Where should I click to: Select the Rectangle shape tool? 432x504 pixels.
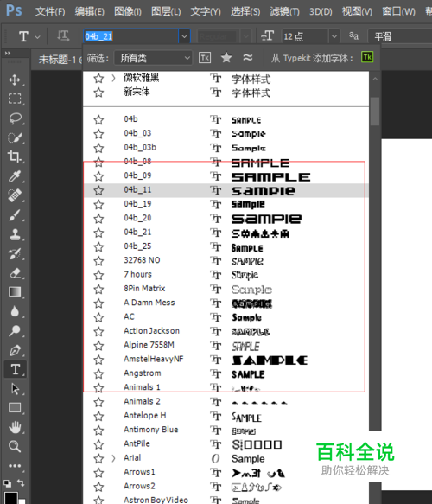click(15, 408)
